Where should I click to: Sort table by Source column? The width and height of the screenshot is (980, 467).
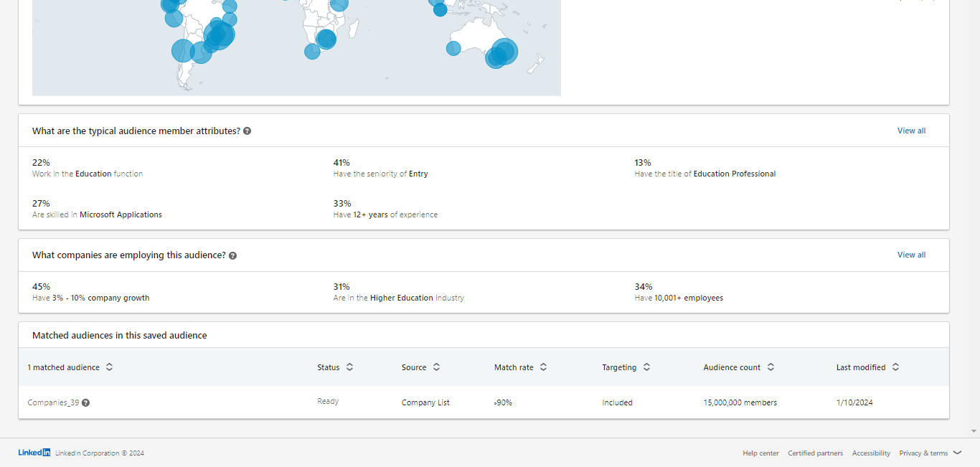[436, 367]
